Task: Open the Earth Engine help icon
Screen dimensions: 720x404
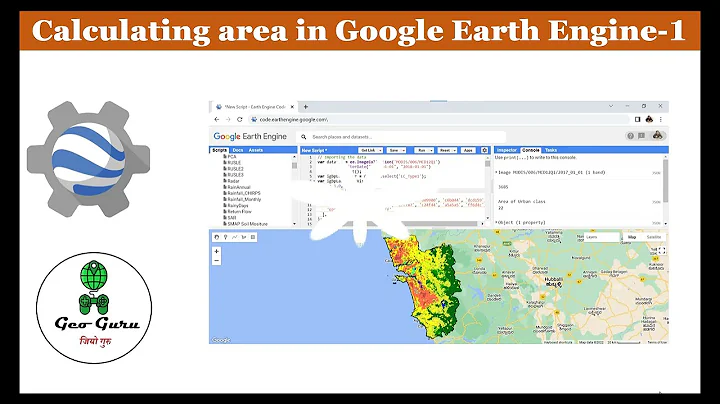Action: click(x=630, y=136)
